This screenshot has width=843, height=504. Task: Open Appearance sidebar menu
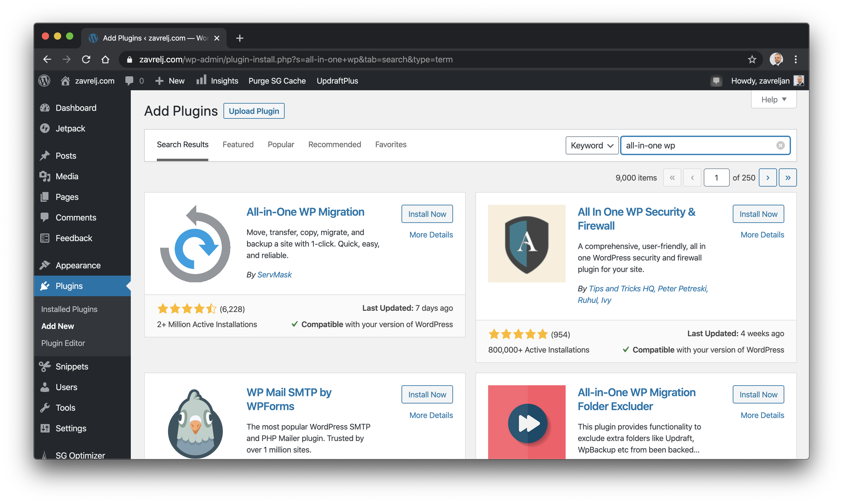tap(82, 265)
